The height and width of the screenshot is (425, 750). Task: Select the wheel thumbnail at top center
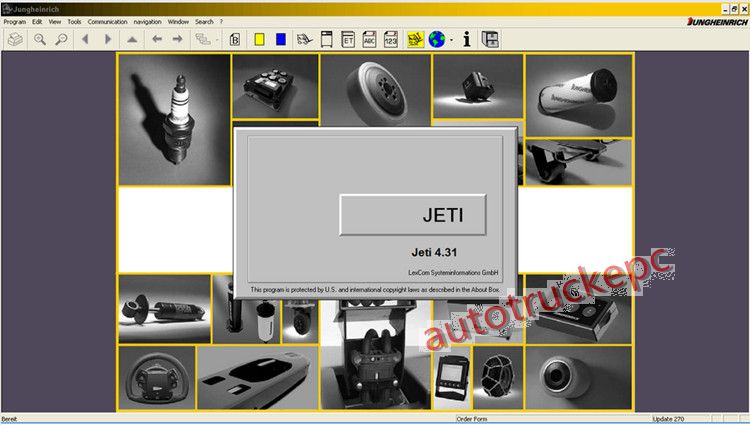pos(375,90)
